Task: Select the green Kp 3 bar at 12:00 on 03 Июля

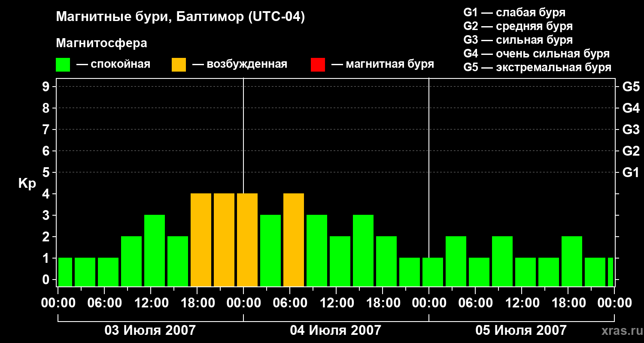Action: [x=155, y=250]
